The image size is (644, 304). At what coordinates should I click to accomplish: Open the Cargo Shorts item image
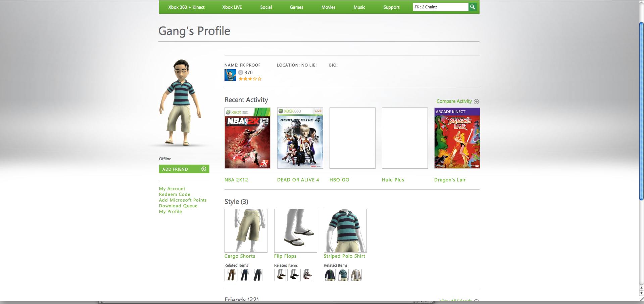[x=246, y=231]
